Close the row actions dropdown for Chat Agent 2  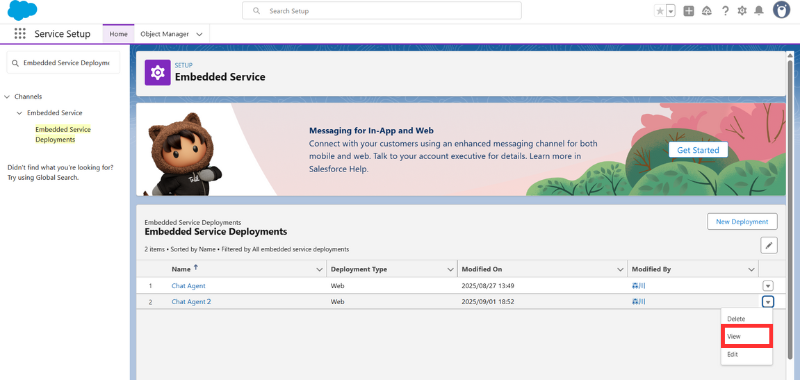(768, 301)
